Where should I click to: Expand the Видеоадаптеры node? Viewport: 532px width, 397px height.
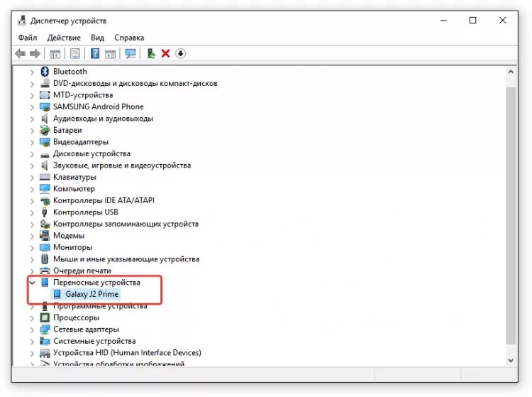tap(32, 142)
